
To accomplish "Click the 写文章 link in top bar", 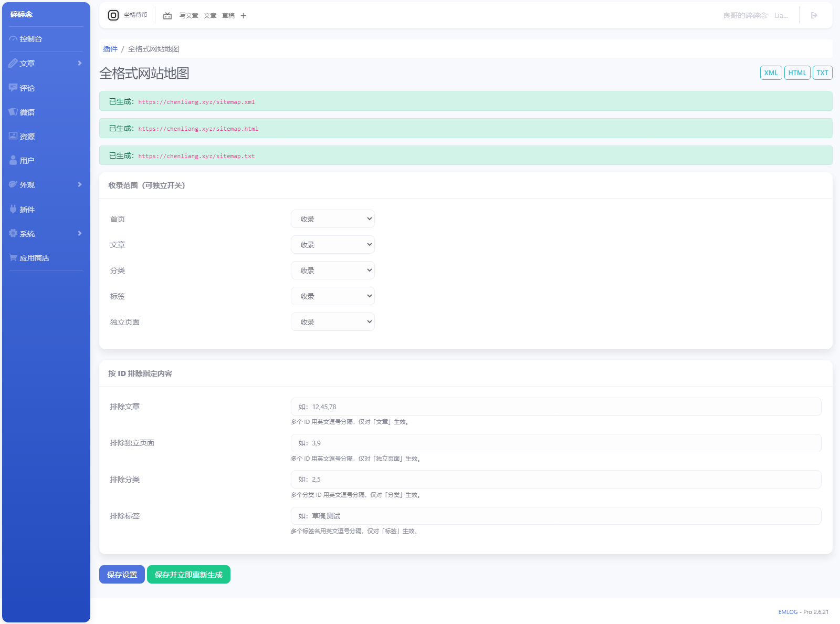I will pyautogui.click(x=189, y=16).
